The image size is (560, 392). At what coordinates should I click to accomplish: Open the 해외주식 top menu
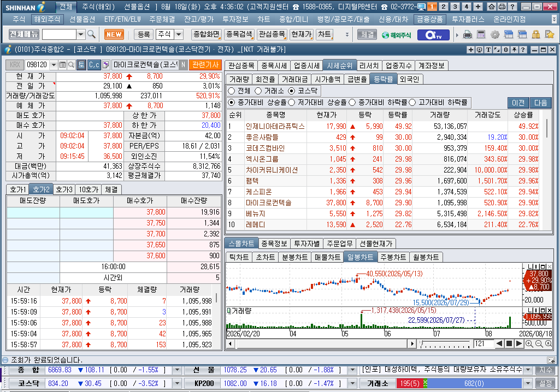[x=47, y=19]
